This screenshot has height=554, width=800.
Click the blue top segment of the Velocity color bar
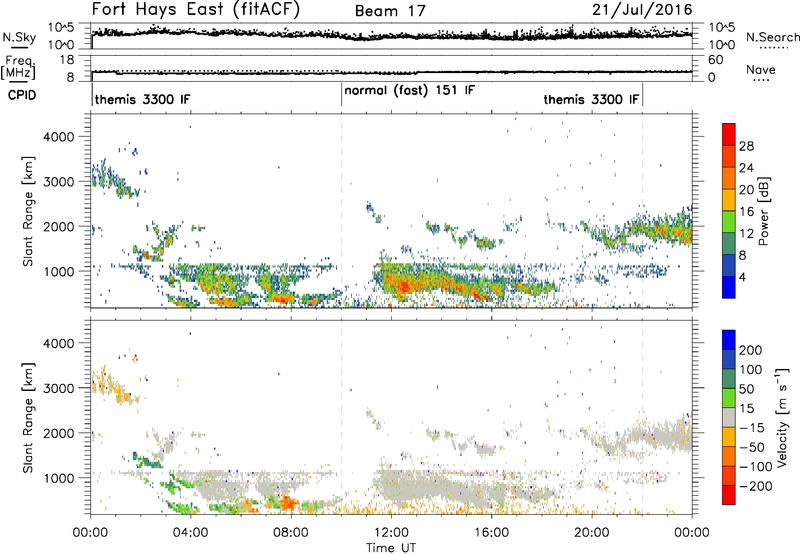coord(729,339)
